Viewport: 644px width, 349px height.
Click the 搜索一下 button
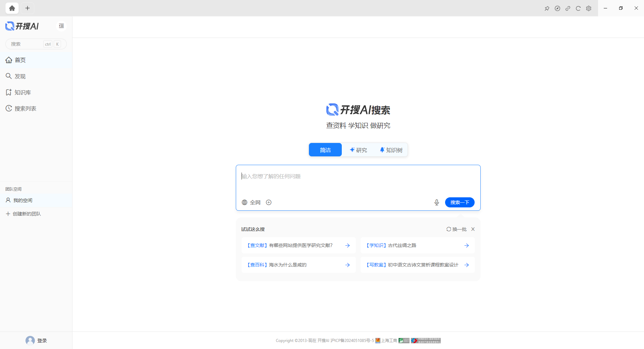460,202
